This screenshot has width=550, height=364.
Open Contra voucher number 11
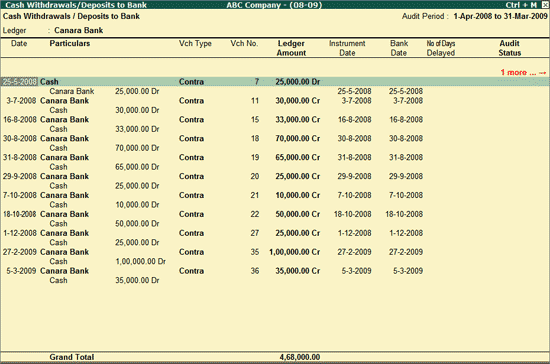click(275, 101)
